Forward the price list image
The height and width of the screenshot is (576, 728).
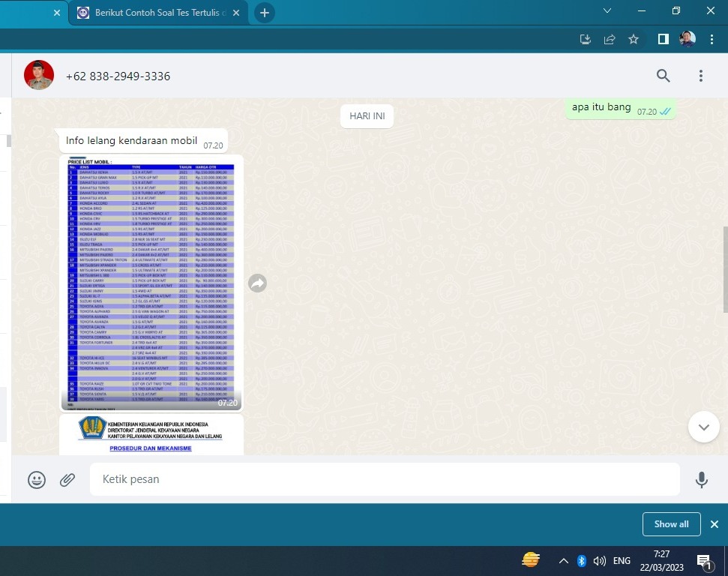[257, 283]
